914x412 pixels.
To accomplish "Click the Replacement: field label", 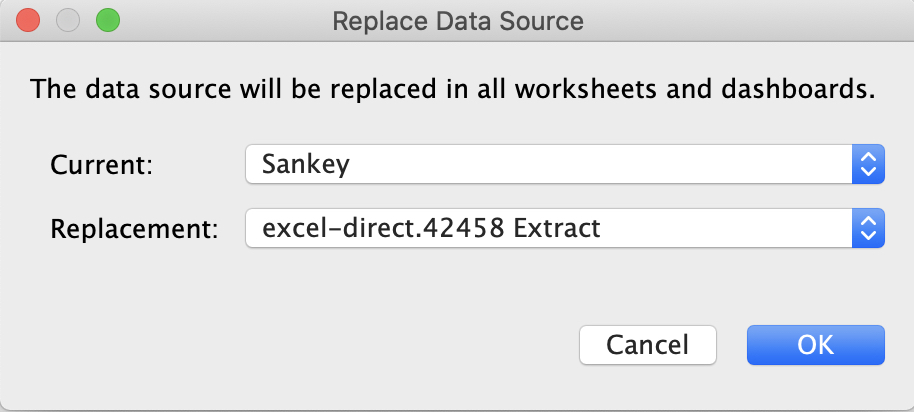I will click(134, 228).
